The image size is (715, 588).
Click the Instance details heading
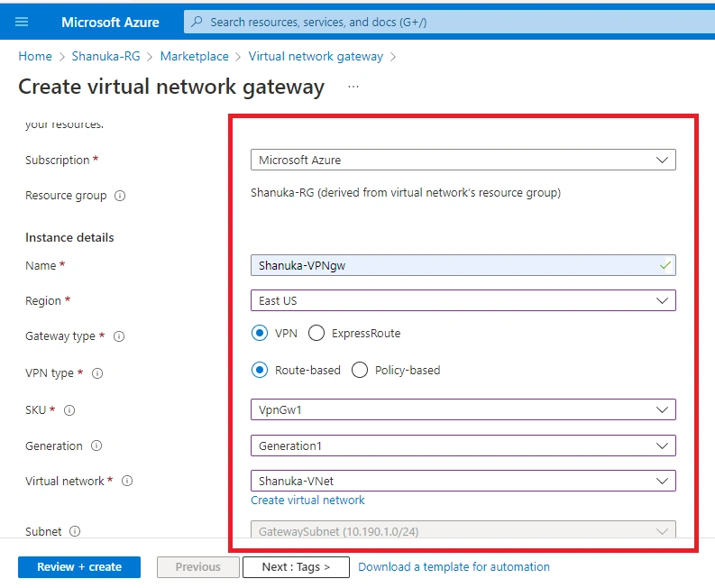(69, 238)
